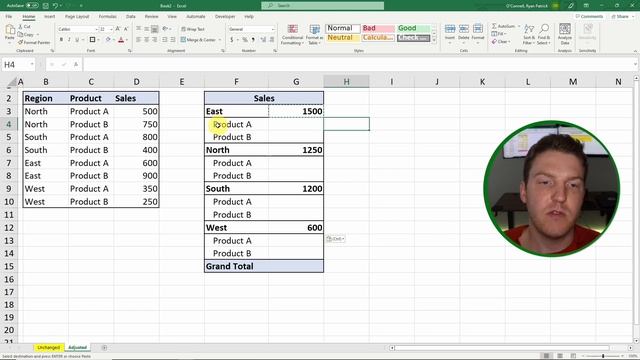Open Format as Table gallery
Viewport: 640px width, 360px height.
tap(314, 34)
